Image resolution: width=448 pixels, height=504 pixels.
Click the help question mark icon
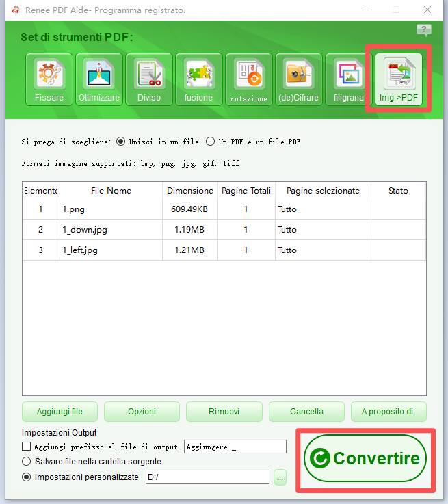424,30
